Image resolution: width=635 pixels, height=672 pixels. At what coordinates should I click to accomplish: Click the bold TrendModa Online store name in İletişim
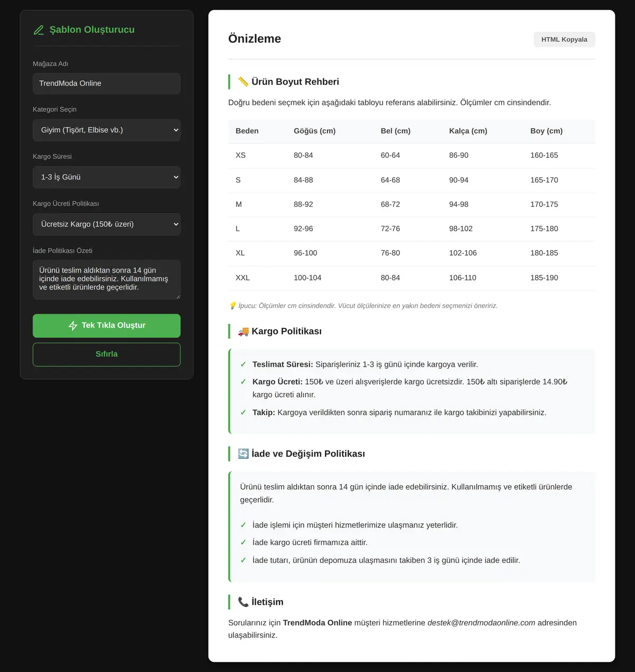317,623
